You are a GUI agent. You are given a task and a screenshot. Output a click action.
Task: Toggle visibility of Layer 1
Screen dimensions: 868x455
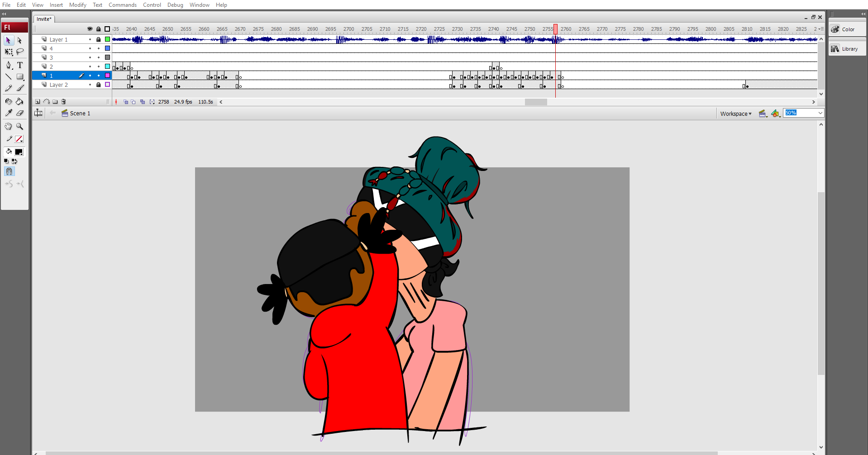pyautogui.click(x=90, y=39)
